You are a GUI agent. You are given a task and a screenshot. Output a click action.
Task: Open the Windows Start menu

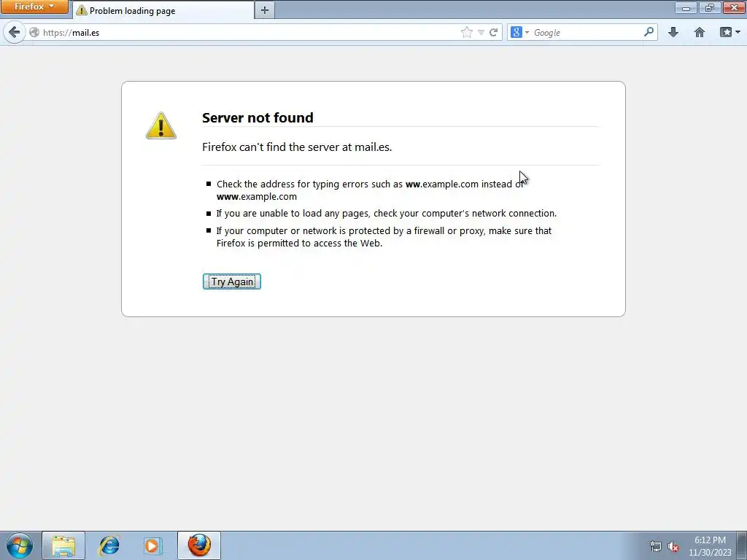(20, 545)
